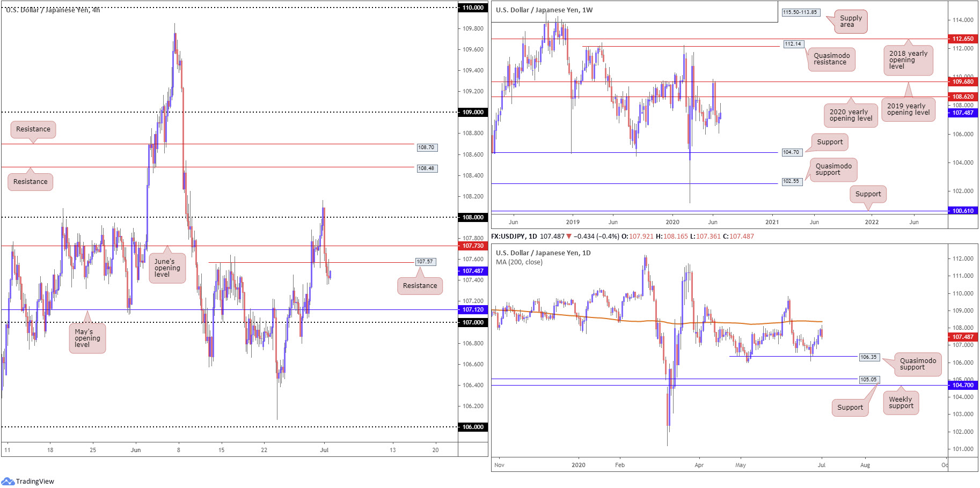This screenshot has height=488, width=980.
Task: Select the weekly chart 1W title
Action: [544, 10]
